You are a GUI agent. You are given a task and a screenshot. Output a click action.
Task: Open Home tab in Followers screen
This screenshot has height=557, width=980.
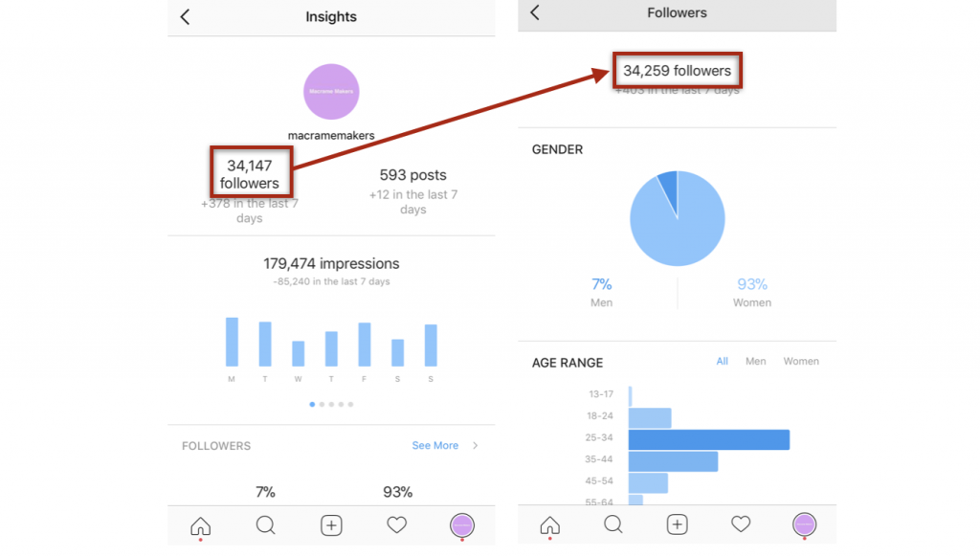550,524
